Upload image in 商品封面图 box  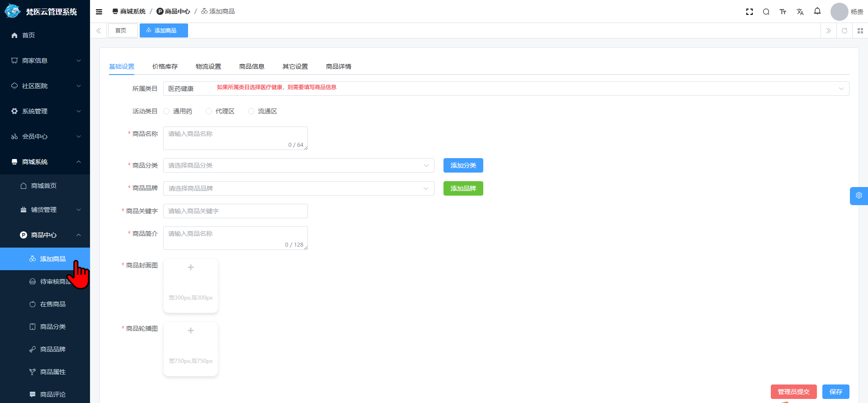[x=191, y=286]
